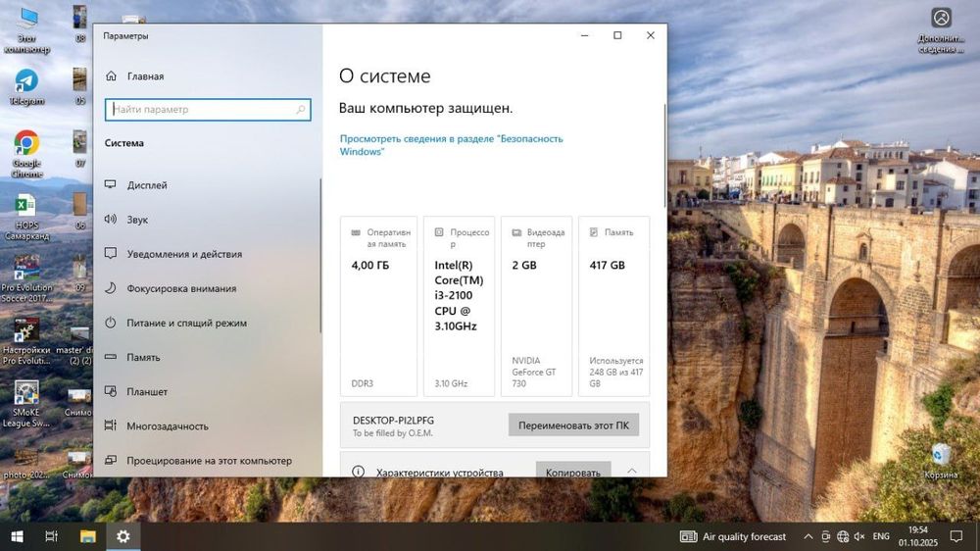Viewport: 980px width, 551px height.
Task: Click the Settings gear taskbar icon
Action: click(x=123, y=536)
